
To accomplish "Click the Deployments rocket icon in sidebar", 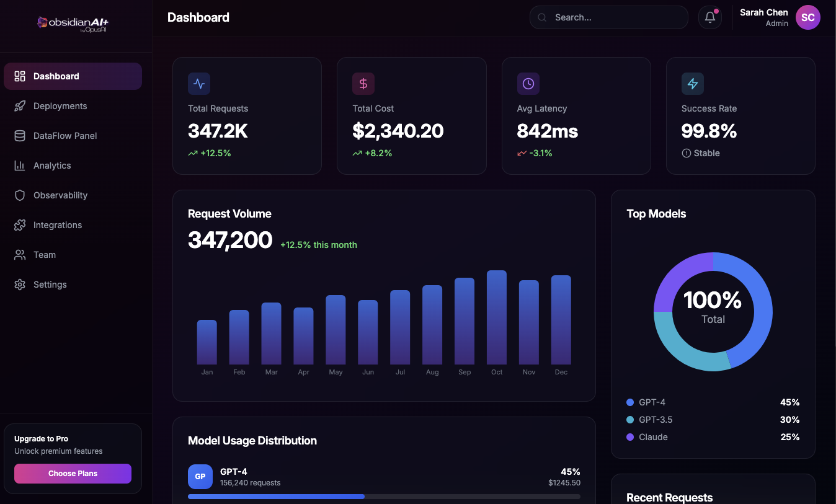I will tap(20, 106).
